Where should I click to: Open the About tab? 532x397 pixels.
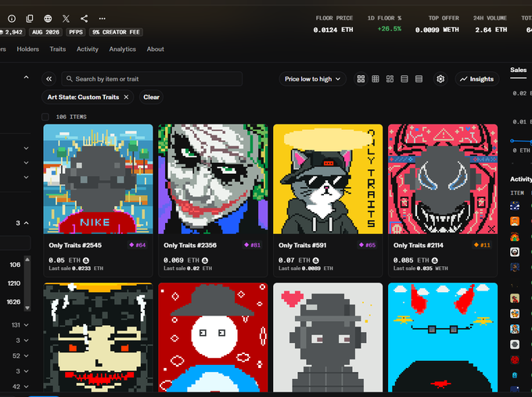[156, 49]
